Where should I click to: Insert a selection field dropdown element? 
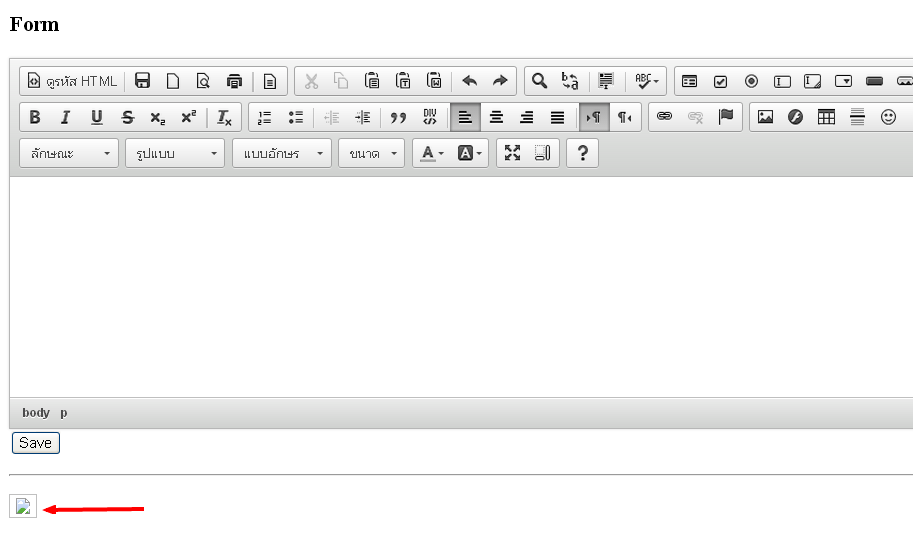tap(843, 81)
